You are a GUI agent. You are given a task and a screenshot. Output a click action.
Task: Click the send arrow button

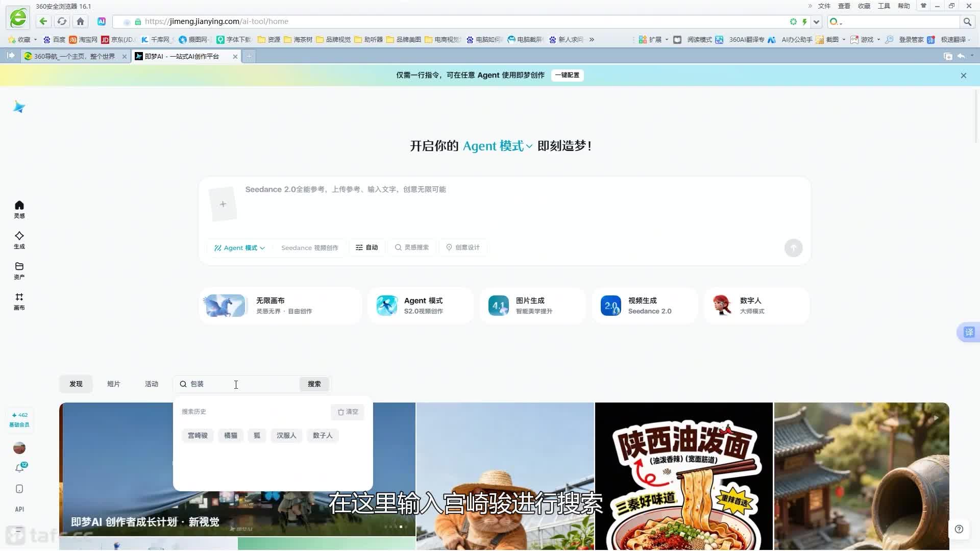793,248
